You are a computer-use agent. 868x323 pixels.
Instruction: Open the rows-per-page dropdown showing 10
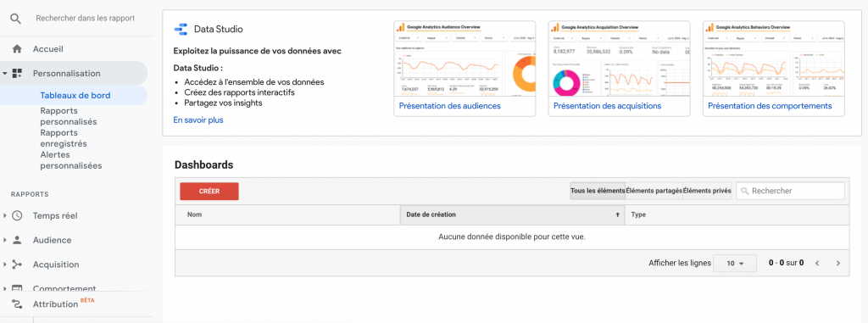(x=734, y=263)
